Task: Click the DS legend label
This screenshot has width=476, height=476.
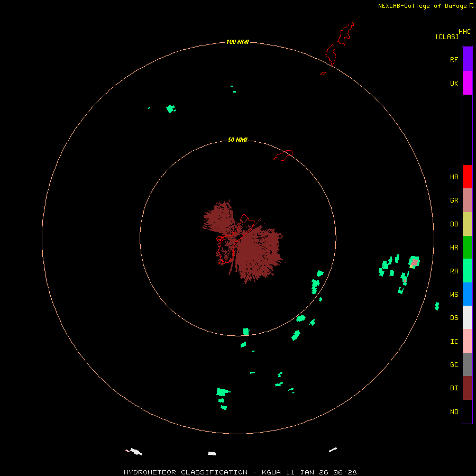Action: click(454, 317)
